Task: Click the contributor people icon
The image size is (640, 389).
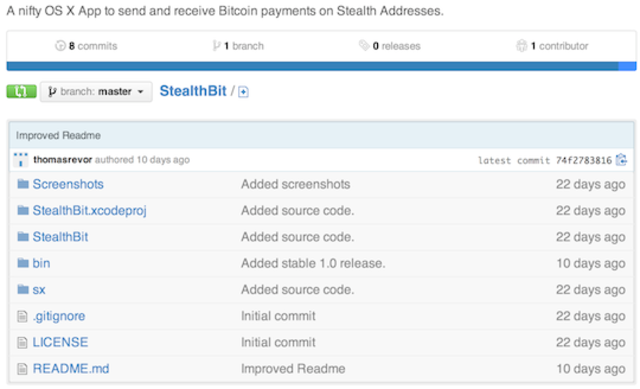Action: tap(521, 46)
